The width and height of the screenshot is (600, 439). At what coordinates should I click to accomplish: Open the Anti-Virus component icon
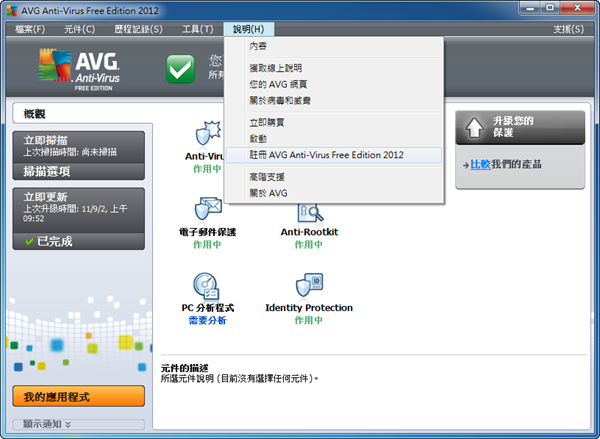coord(207,134)
